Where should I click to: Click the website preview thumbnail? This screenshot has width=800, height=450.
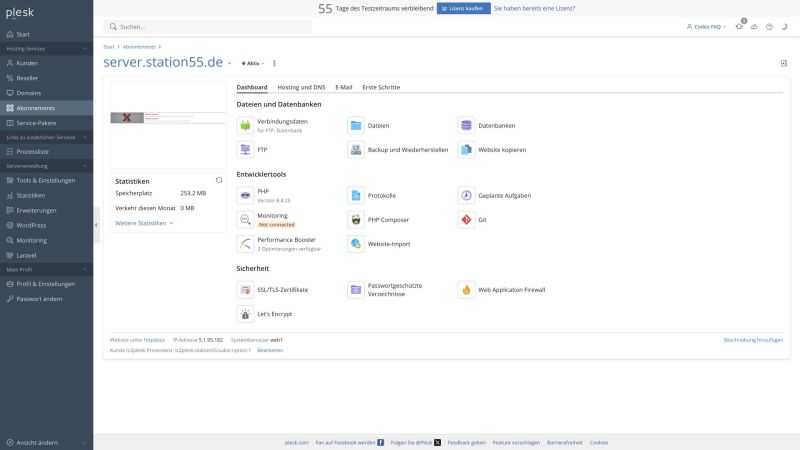click(168, 126)
